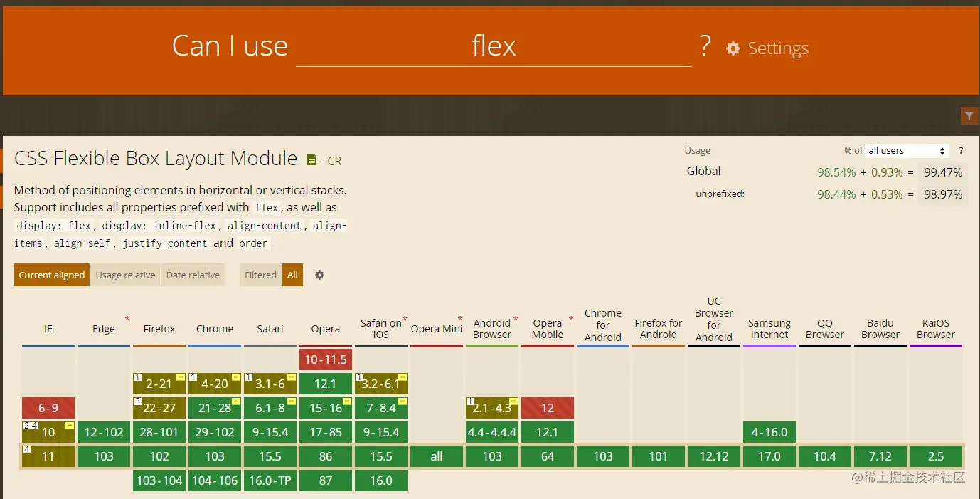Click the KaiOS Browser header

936,329
